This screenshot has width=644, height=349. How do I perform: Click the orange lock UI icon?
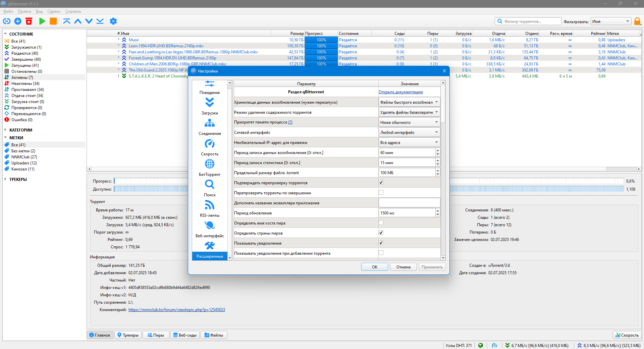pyautogui.click(x=637, y=21)
